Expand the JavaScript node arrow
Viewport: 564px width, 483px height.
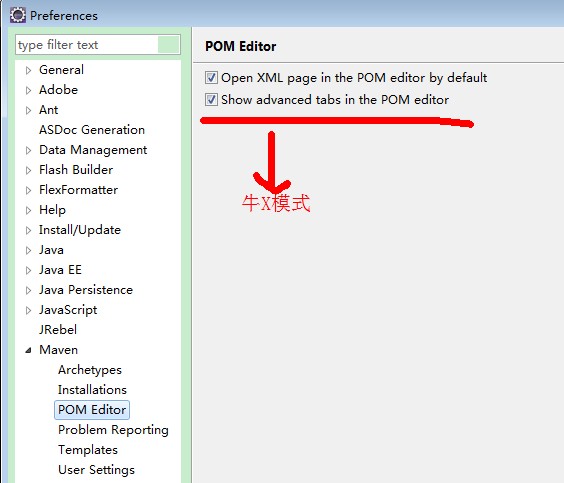coord(28,310)
